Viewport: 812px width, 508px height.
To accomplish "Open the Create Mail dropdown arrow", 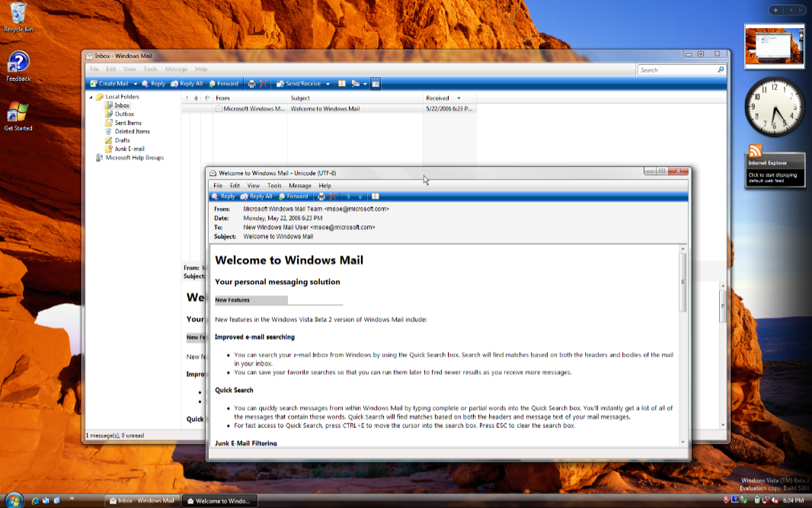I will click(135, 84).
